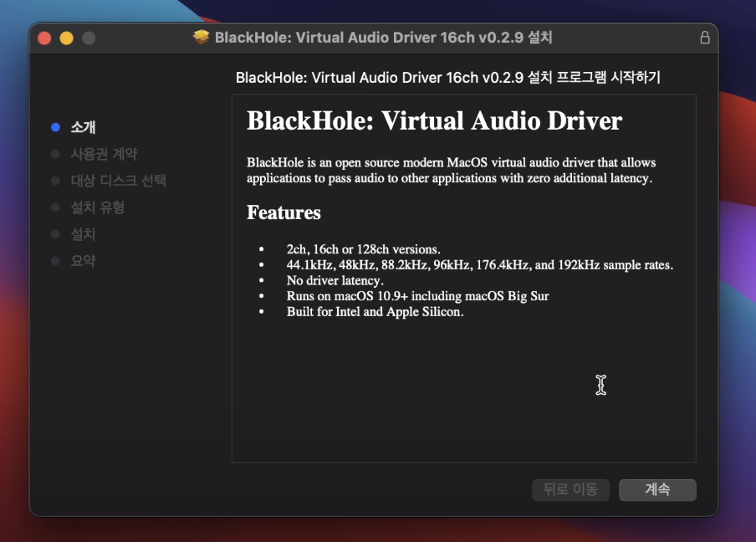The height and width of the screenshot is (542, 756).
Task: Click the blue bullet next to 소개
Action: (55, 127)
